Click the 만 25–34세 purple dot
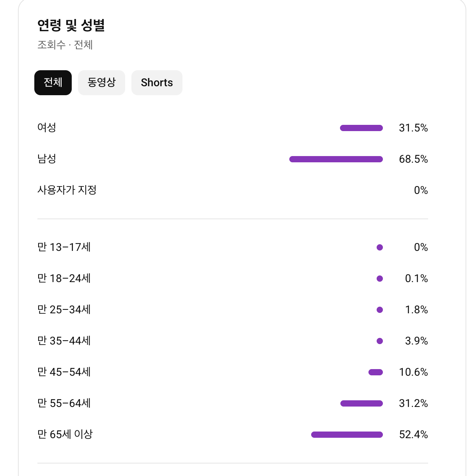471x476 pixels. pos(380,310)
